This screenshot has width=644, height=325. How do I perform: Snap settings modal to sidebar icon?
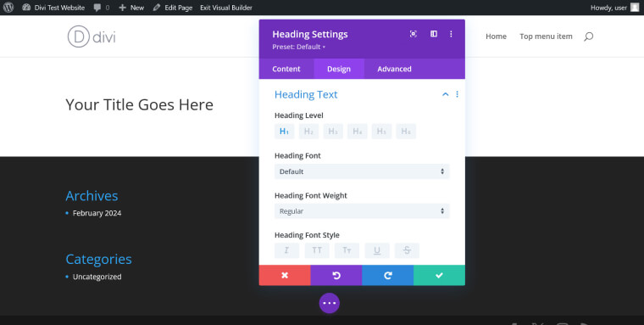434,34
